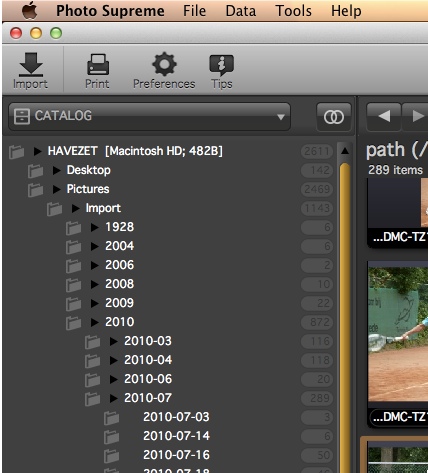Image resolution: width=428 pixels, height=473 pixels.
Task: Click the golden scrollbar thumb
Action: click(x=345, y=317)
